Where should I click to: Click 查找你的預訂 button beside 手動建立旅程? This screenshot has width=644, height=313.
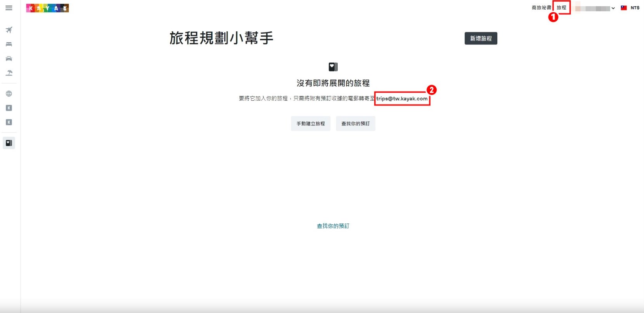355,124
